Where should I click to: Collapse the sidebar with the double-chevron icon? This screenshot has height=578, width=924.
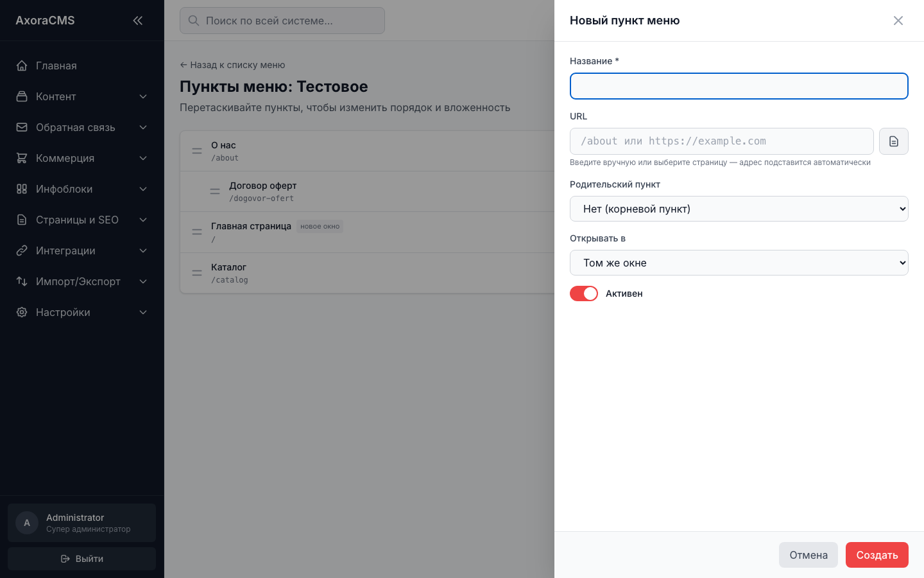pos(137,21)
